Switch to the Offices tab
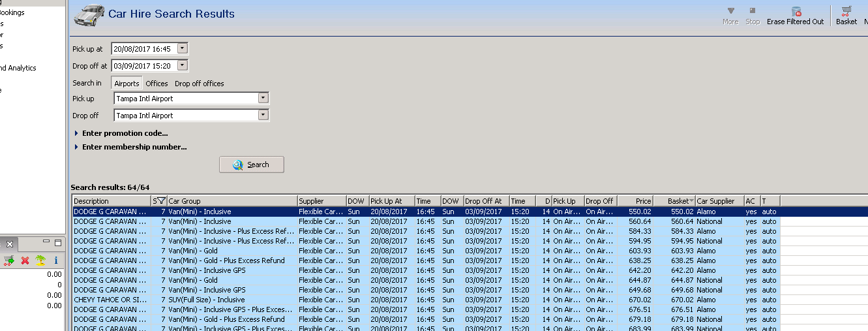Screen dimensions: 868x331 click(157, 84)
